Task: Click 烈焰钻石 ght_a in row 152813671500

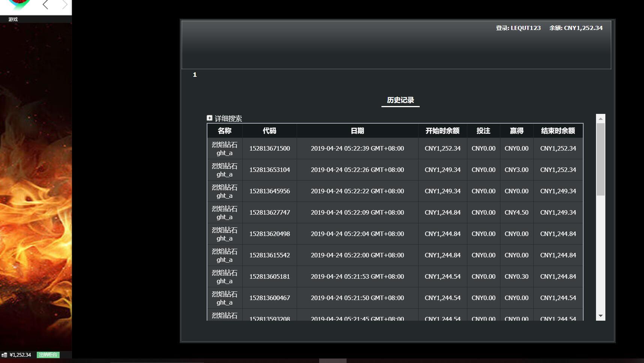Action: [x=225, y=149]
